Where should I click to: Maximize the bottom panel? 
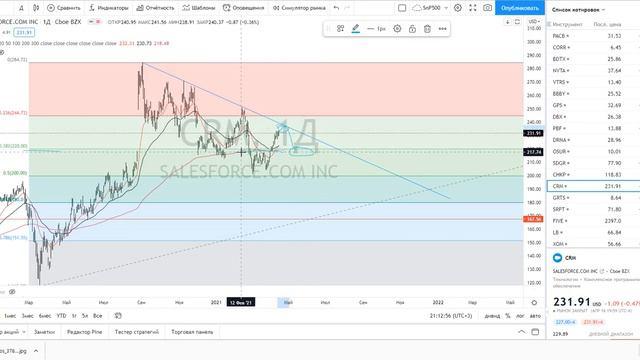click(x=535, y=332)
